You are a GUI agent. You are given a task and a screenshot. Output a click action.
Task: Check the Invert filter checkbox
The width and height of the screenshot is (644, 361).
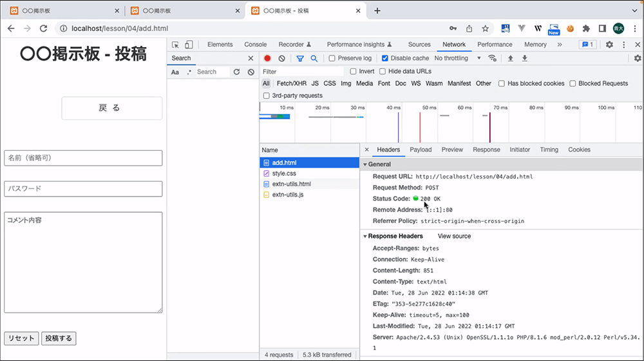pyautogui.click(x=353, y=71)
